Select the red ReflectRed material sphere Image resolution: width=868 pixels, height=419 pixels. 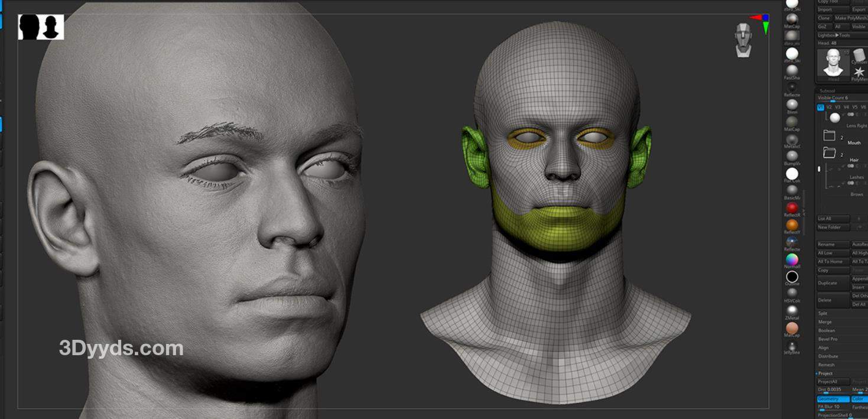[792, 208]
